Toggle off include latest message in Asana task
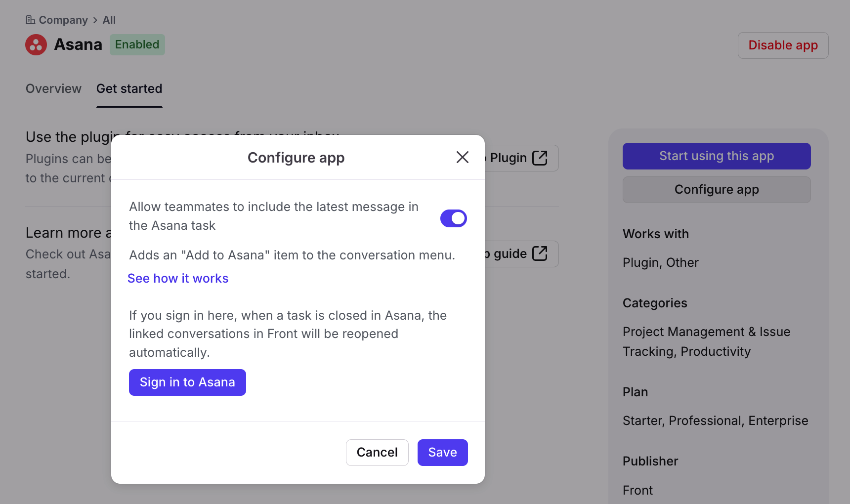The height and width of the screenshot is (504, 850). [453, 218]
